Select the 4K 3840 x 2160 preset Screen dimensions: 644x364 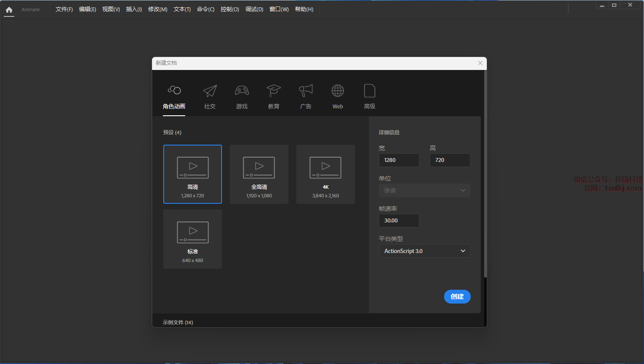click(x=326, y=174)
